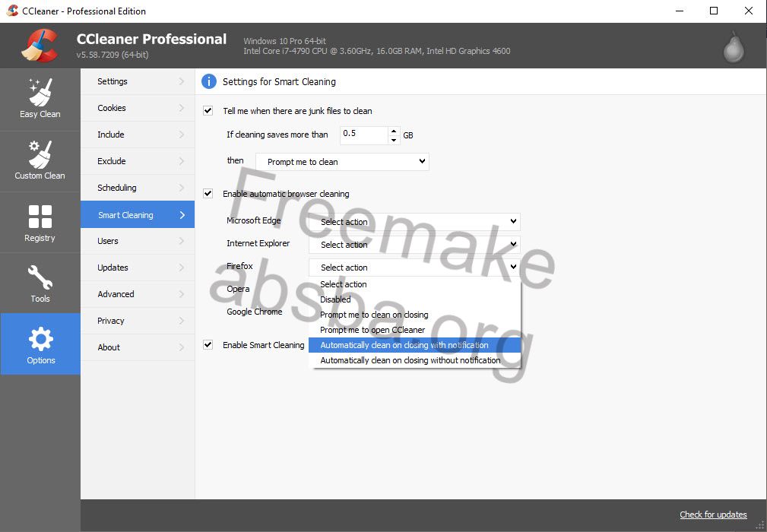
Task: Open the Include options page
Action: pos(138,135)
